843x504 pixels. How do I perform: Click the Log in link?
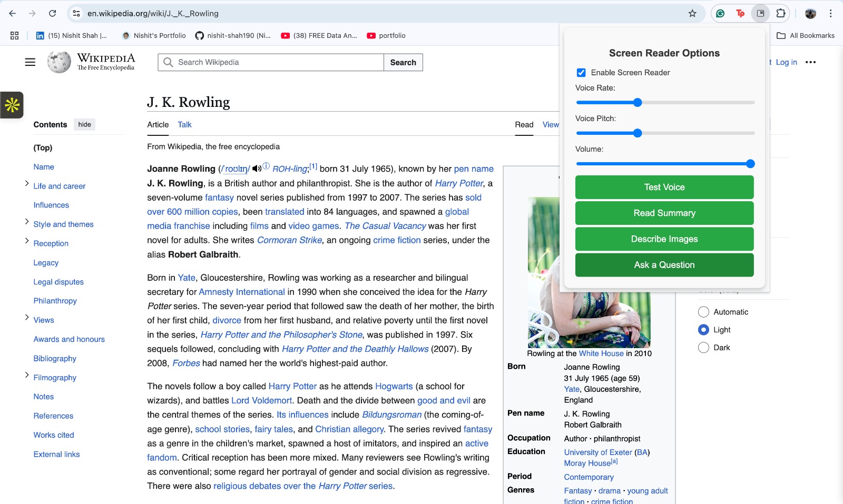click(786, 62)
